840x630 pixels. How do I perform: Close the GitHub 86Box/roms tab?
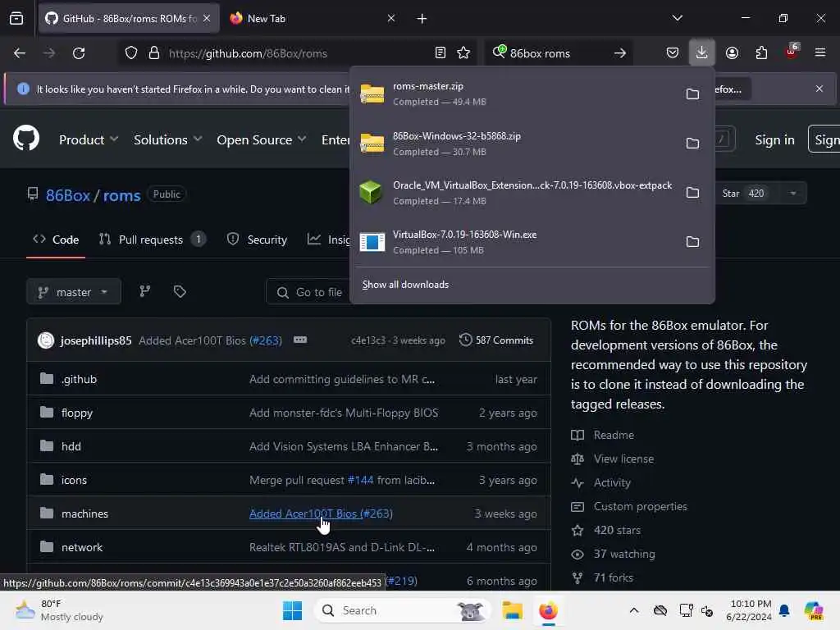pos(207,18)
